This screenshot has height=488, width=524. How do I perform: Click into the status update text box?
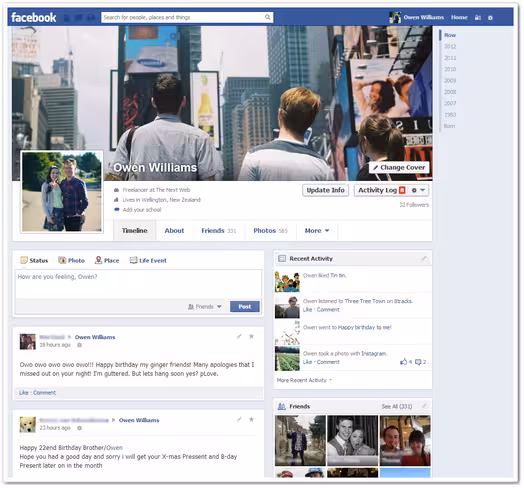138,284
